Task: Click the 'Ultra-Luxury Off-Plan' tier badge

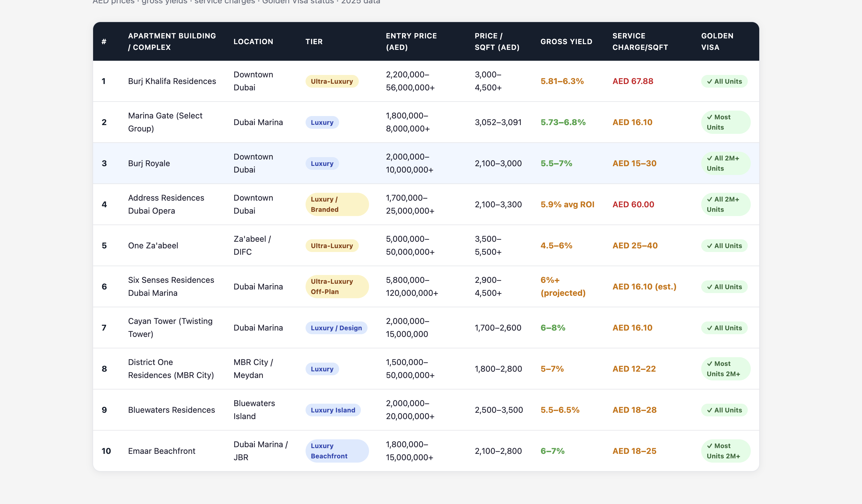Action: [x=337, y=286]
